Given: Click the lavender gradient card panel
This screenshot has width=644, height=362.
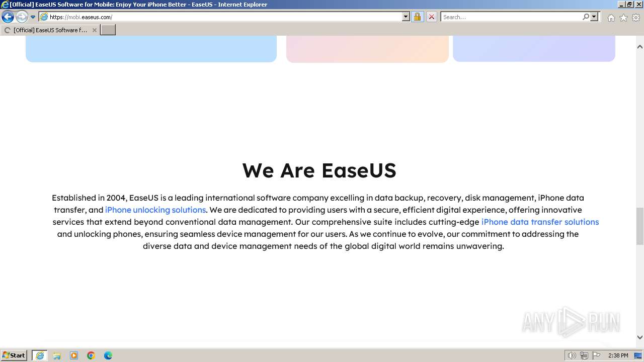Looking at the screenshot, I should click(534, 49).
